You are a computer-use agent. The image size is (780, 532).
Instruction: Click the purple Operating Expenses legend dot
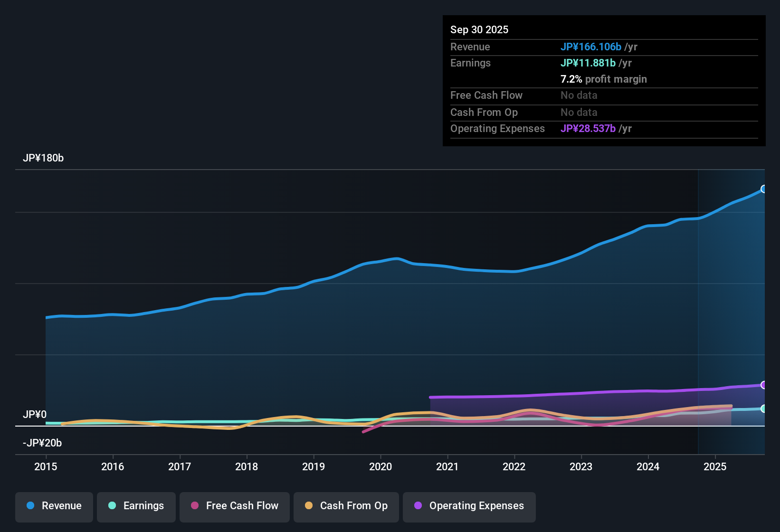[x=418, y=506]
